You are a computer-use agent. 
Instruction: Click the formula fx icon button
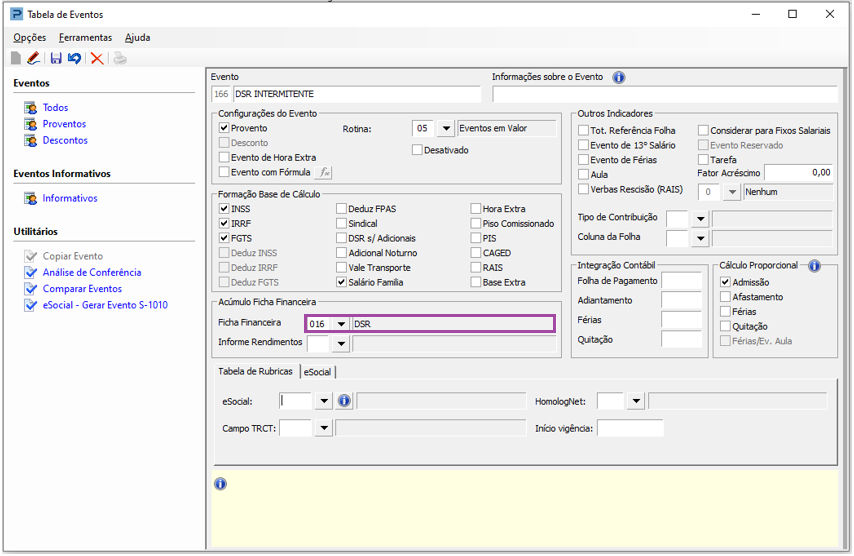pos(324,172)
